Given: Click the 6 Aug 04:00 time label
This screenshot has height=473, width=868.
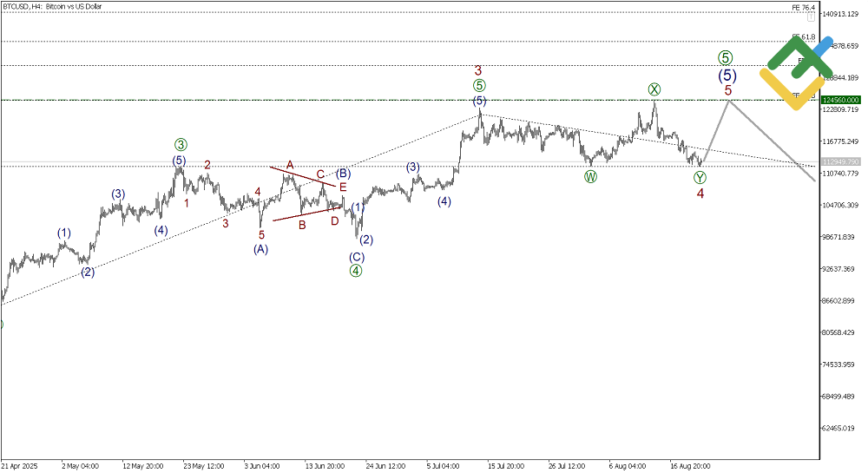Looking at the screenshot, I should click(x=628, y=466).
